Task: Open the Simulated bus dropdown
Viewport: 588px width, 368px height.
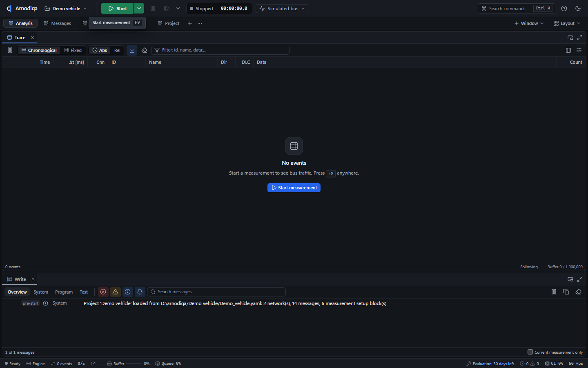Action: [x=282, y=9]
